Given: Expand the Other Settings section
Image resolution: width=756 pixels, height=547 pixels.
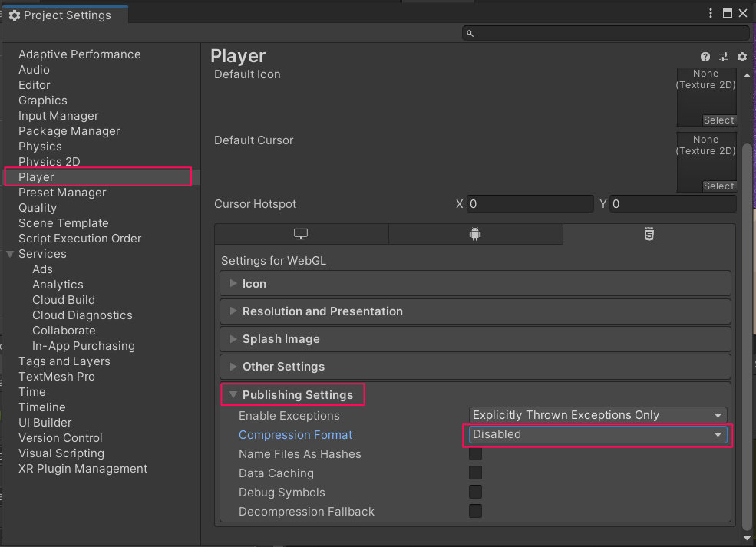Looking at the screenshot, I should [x=475, y=366].
